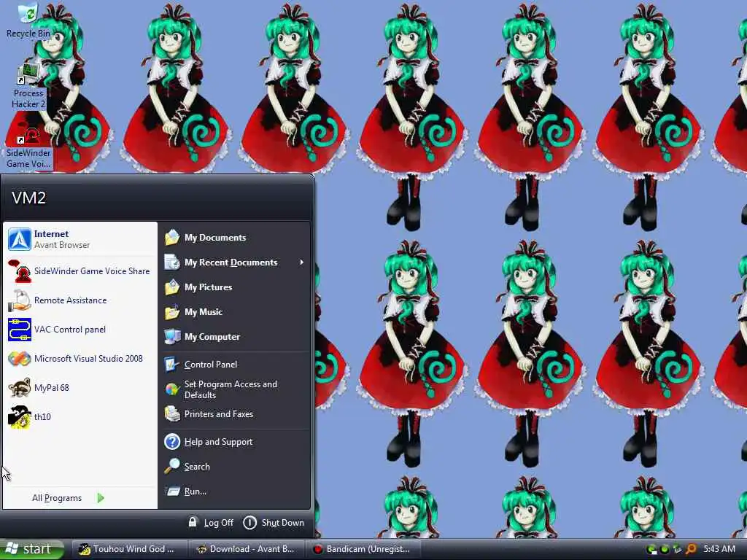Click the Log Off button
Image resolution: width=747 pixels, height=560 pixels.
point(211,522)
